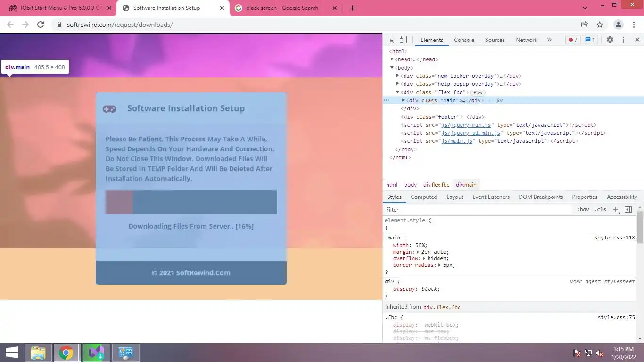Expand the head element node
The height and width of the screenshot is (362, 644).
pyautogui.click(x=392, y=59)
